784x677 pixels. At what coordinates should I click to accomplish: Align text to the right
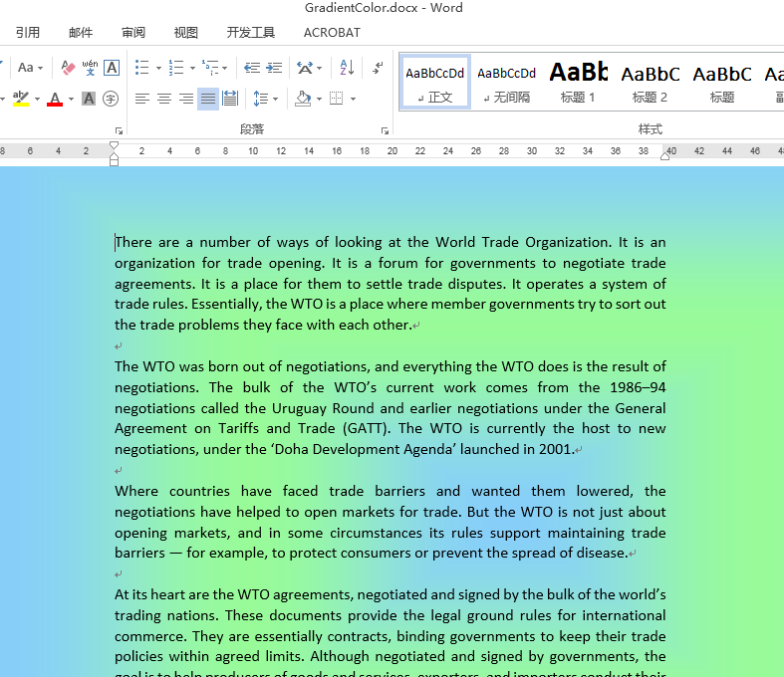coord(186,99)
